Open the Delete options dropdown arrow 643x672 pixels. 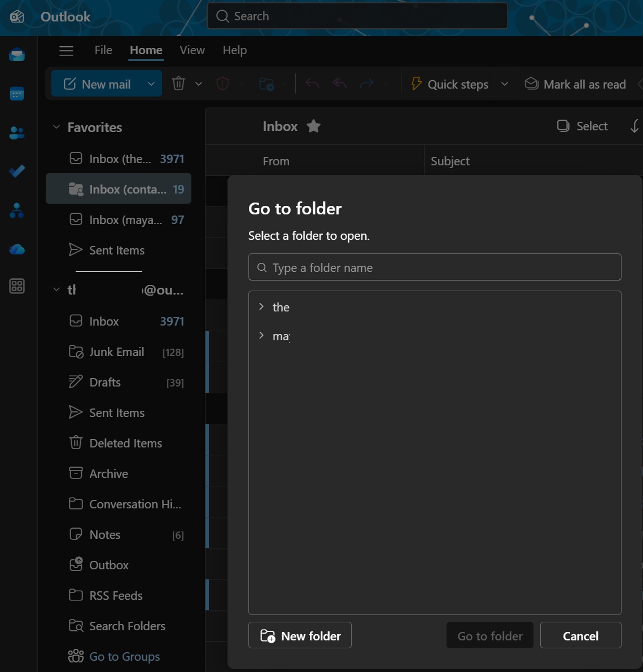[199, 84]
